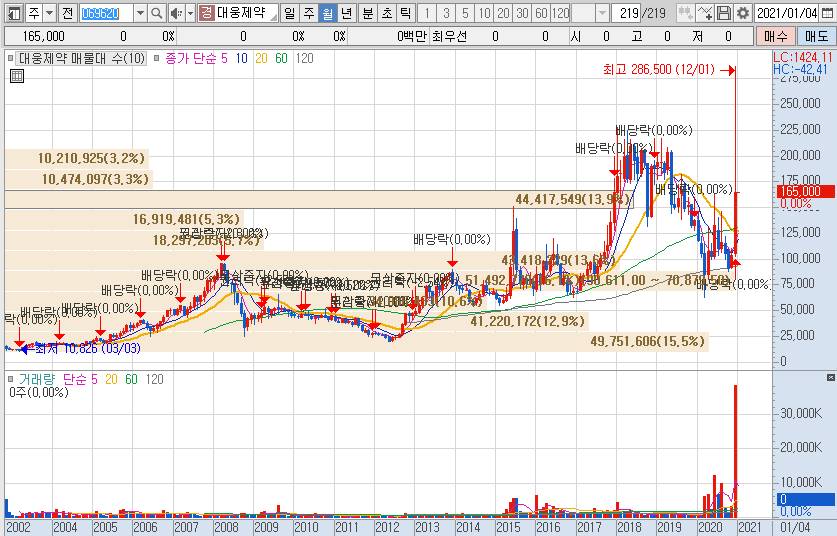This screenshot has height=536, width=837.
Task: Save the chart with the floppy disk icon
Action: [723, 13]
